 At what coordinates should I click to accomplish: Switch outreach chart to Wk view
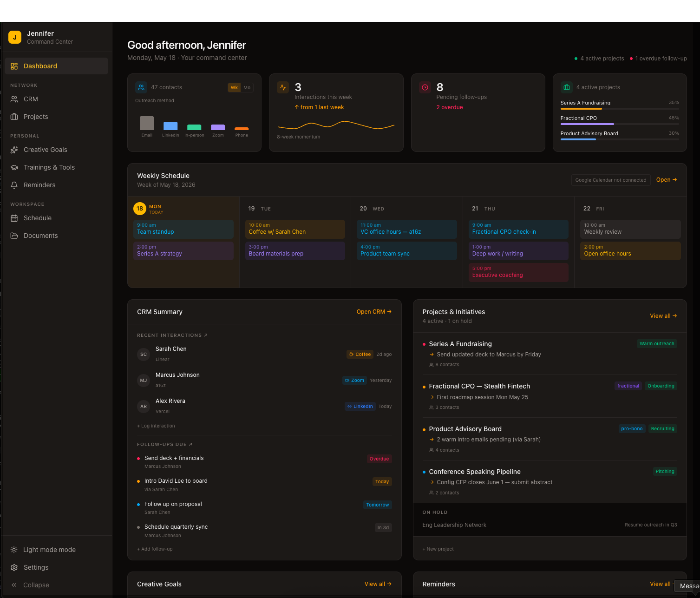(234, 87)
